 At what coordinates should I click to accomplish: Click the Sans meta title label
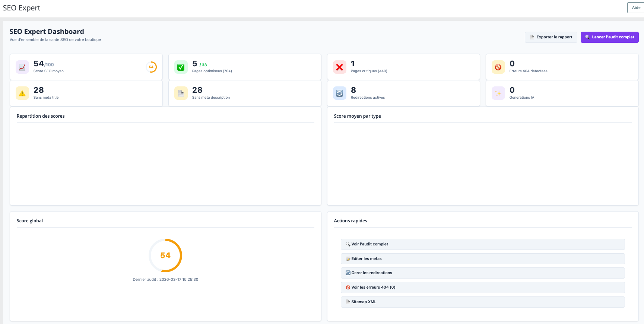46,98
